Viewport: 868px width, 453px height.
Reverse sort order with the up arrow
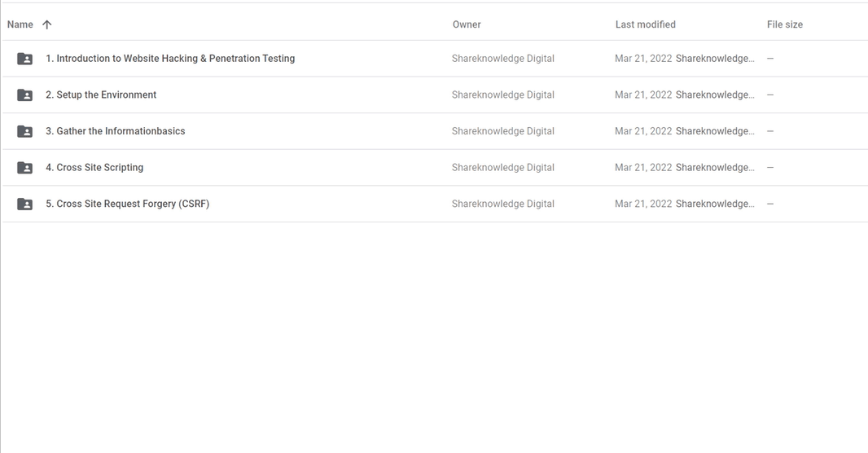(47, 24)
